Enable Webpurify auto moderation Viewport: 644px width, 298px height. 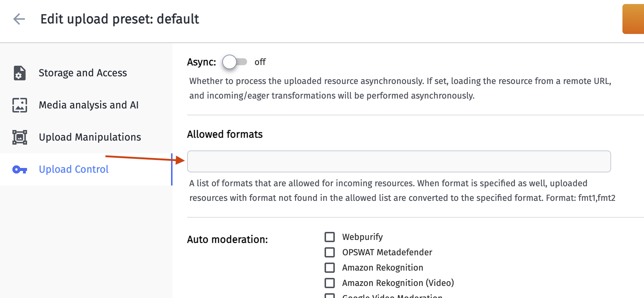[x=330, y=237]
